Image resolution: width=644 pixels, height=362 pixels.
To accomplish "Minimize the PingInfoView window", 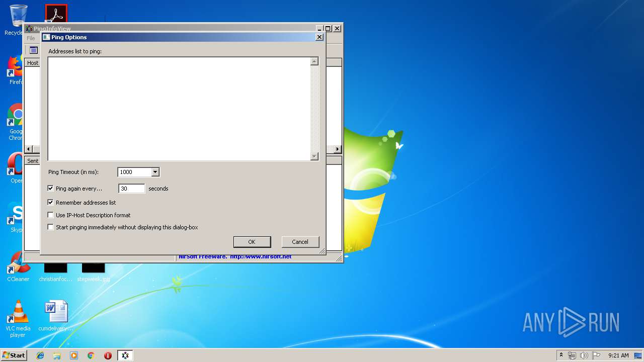I will tap(319, 29).
